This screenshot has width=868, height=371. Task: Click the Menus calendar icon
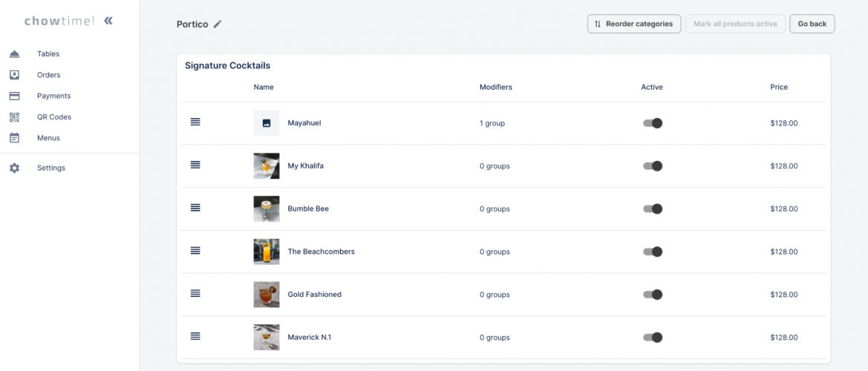pyautogui.click(x=14, y=138)
